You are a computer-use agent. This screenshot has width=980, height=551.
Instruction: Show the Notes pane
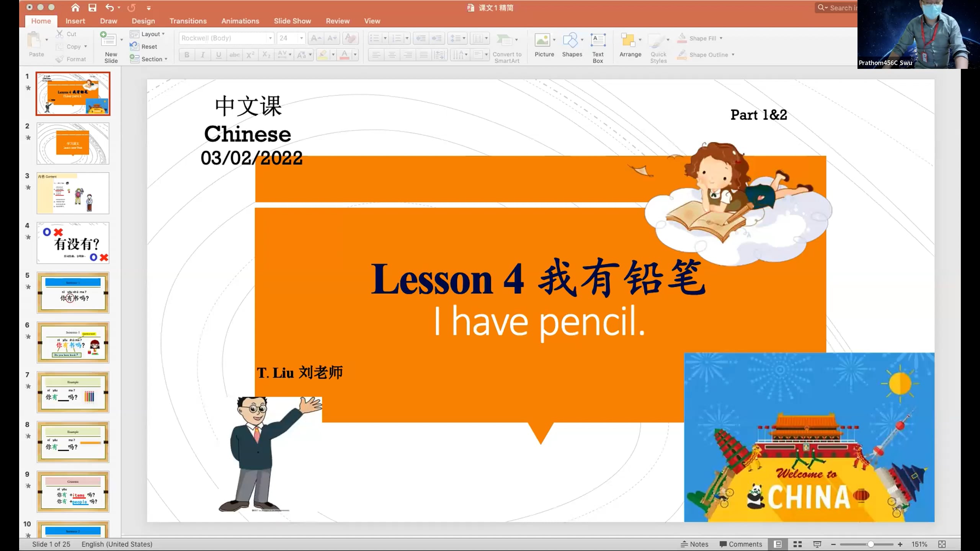pos(694,544)
